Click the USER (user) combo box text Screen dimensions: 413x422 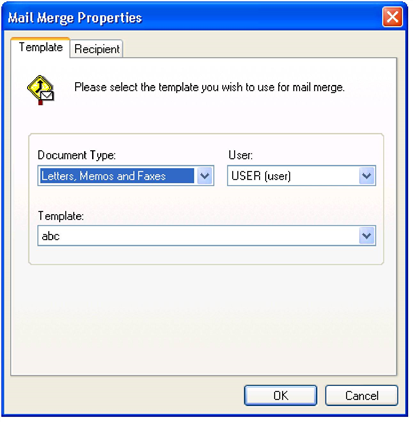pyautogui.click(x=261, y=176)
